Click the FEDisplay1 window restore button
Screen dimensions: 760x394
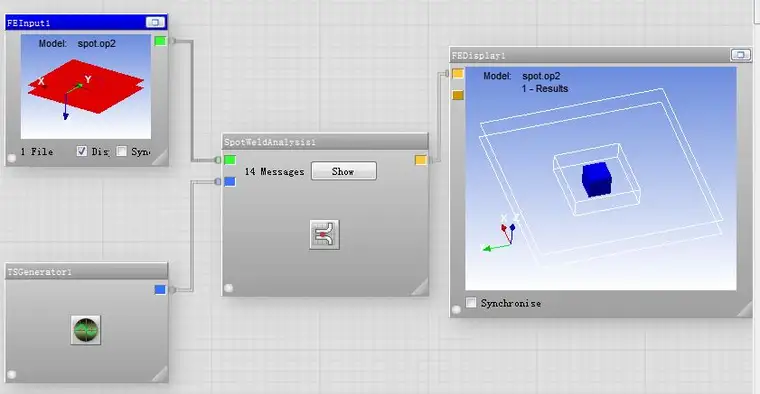click(740, 55)
